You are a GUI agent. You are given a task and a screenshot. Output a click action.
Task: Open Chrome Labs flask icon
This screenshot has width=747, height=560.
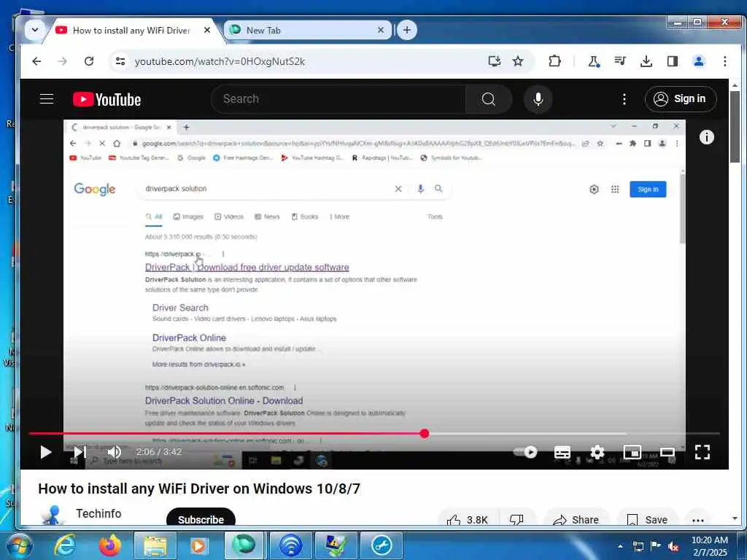(594, 61)
